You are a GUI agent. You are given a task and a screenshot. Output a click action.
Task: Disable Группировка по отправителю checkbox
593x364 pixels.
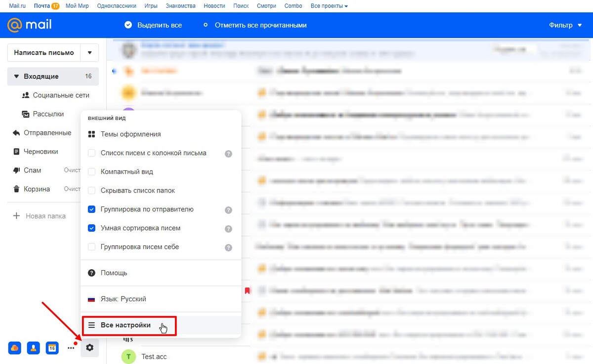(91, 209)
